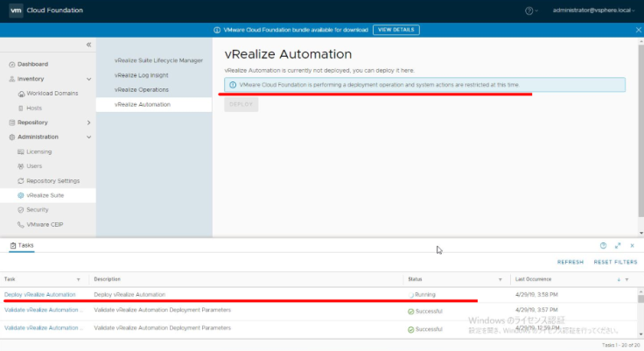Click the Workload Domains cloud icon
The height and width of the screenshot is (351, 644).
click(x=21, y=94)
